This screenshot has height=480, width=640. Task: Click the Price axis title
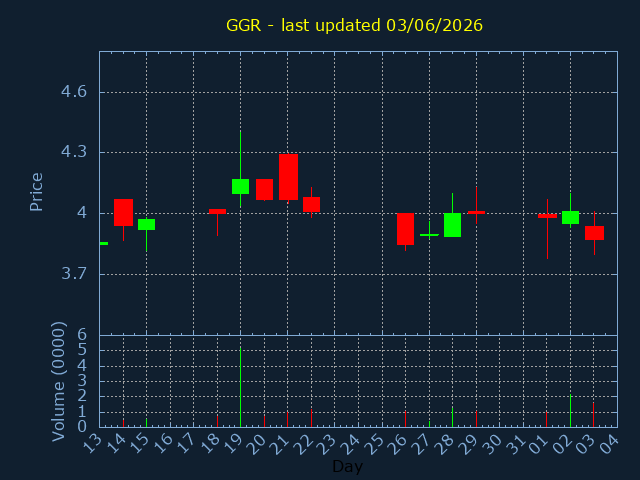(x=36, y=192)
